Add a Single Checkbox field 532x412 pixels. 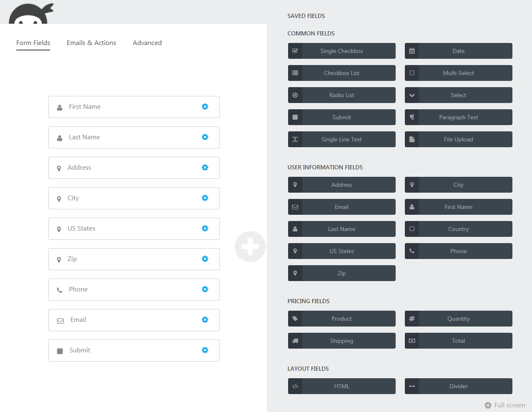click(341, 51)
